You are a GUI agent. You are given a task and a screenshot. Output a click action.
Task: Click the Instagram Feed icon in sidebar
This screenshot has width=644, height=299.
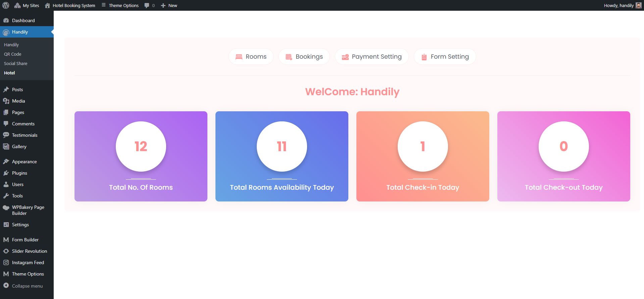point(6,262)
